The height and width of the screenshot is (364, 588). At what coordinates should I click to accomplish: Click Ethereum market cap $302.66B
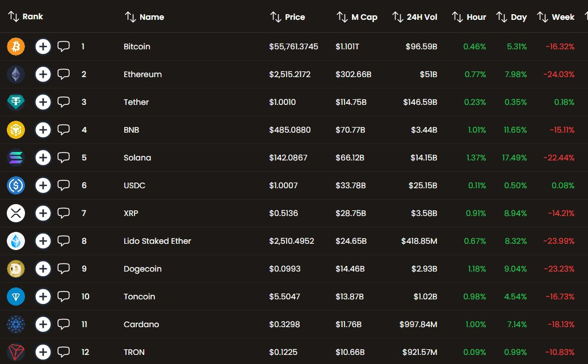[354, 74]
